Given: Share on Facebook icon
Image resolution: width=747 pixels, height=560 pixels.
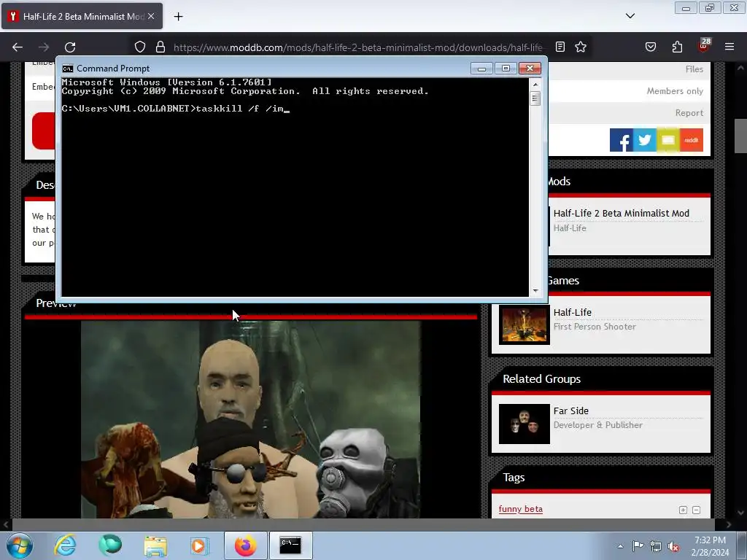Looking at the screenshot, I should coord(622,140).
